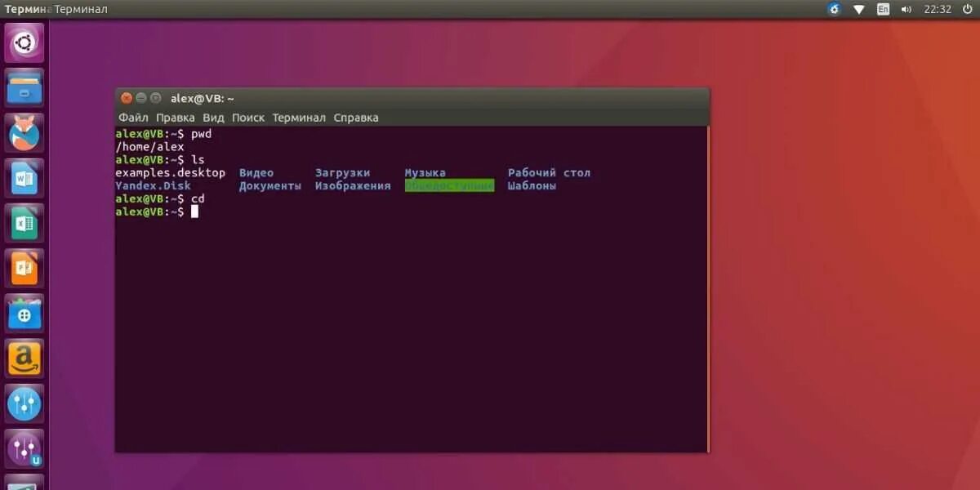
Task: Click the Загрузки directory name
Action: tap(342, 173)
